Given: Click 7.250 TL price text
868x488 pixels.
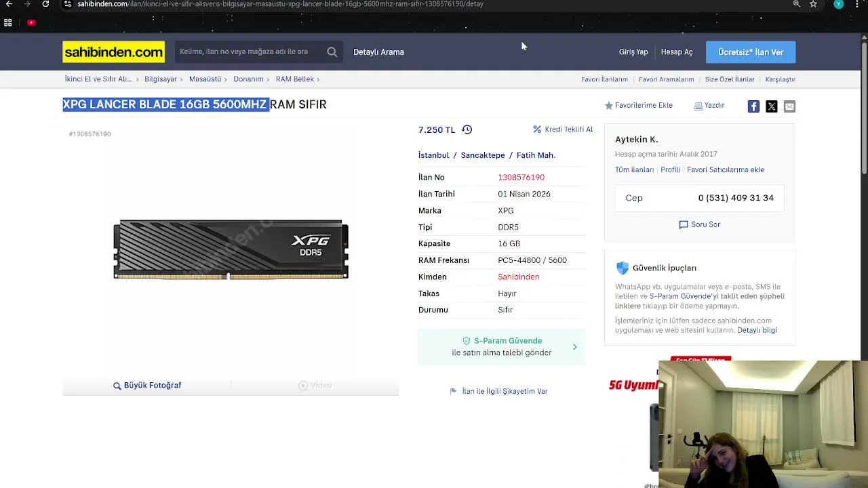Looking at the screenshot, I should click(x=437, y=130).
